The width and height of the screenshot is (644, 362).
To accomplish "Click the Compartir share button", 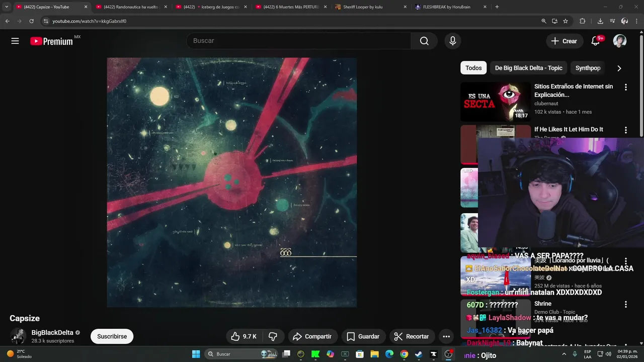I will point(312,336).
